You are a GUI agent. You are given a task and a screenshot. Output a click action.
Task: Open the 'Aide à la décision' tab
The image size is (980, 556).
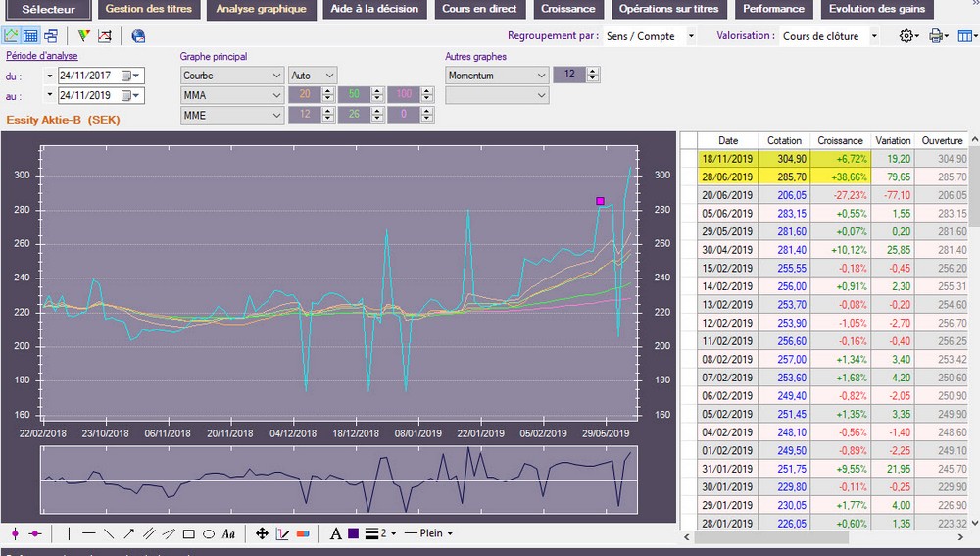[374, 9]
